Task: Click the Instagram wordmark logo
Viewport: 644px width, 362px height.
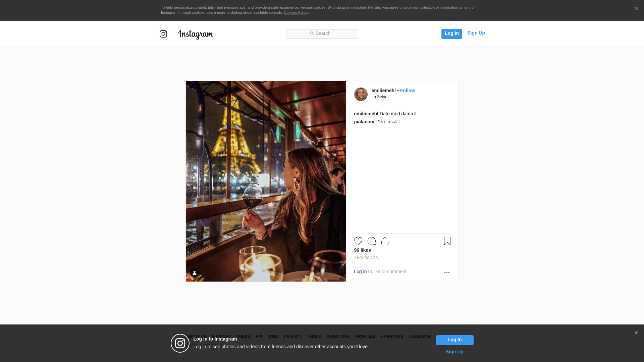Action: pyautogui.click(x=196, y=34)
